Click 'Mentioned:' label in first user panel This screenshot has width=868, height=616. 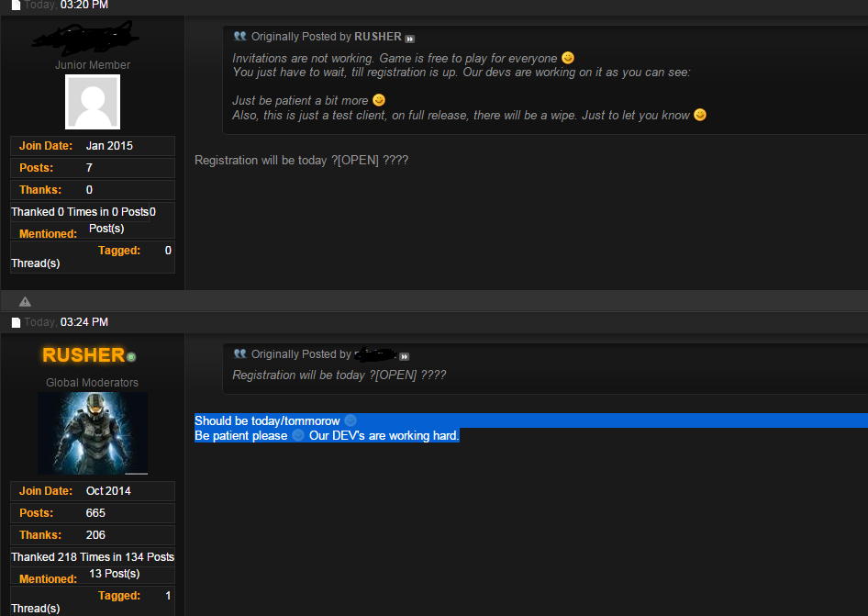pyautogui.click(x=48, y=234)
